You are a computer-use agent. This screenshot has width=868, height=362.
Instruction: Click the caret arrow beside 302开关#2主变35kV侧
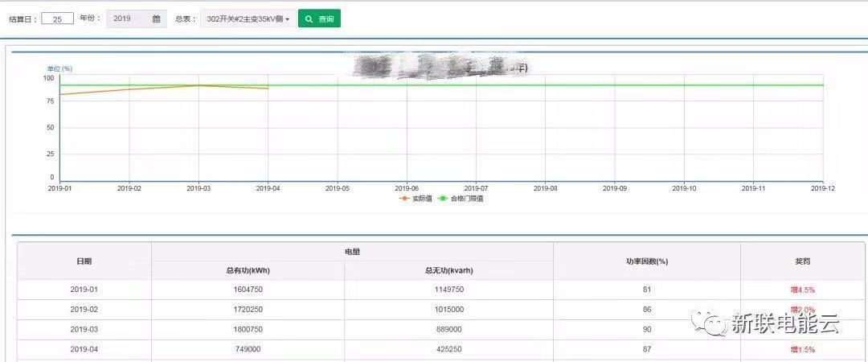point(287,19)
